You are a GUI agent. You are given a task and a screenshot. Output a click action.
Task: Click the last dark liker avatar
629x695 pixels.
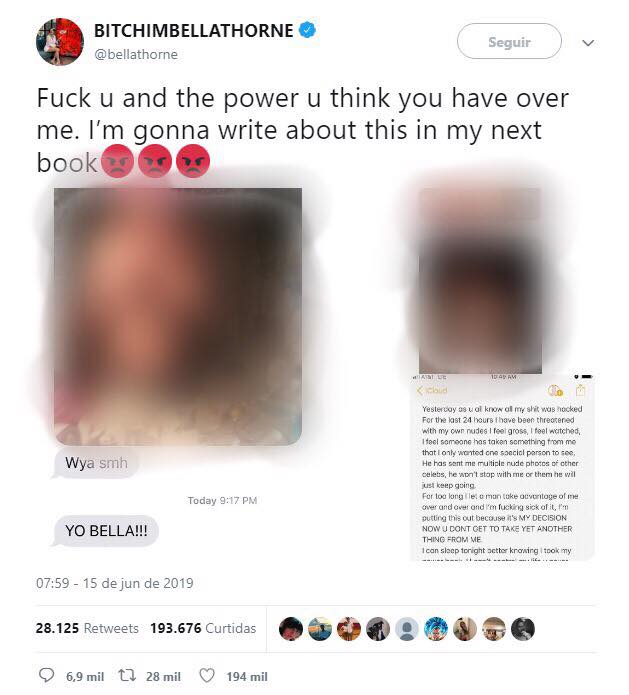[523, 629]
